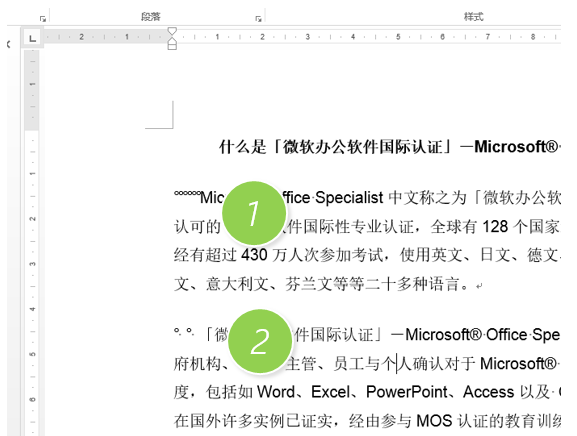The height and width of the screenshot is (436, 577).
Task: Click the word Specialist in first paragraph
Action: pyautogui.click(x=349, y=198)
